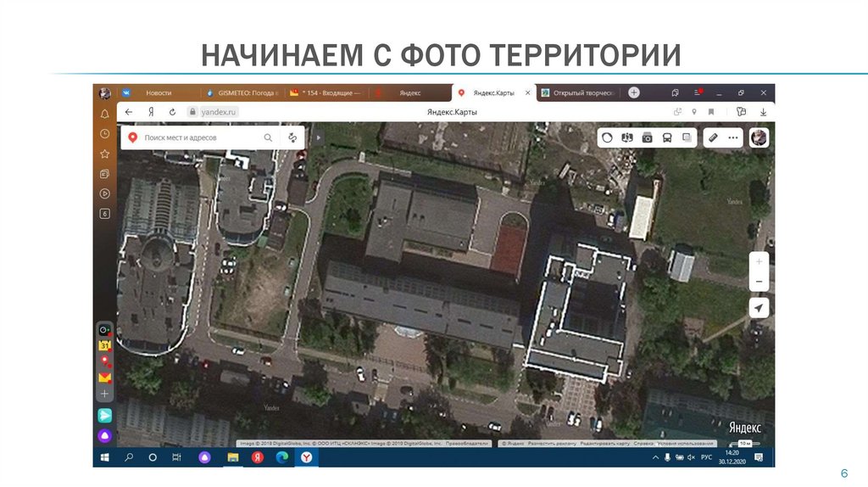Click the my location arrow icon

[x=759, y=308]
